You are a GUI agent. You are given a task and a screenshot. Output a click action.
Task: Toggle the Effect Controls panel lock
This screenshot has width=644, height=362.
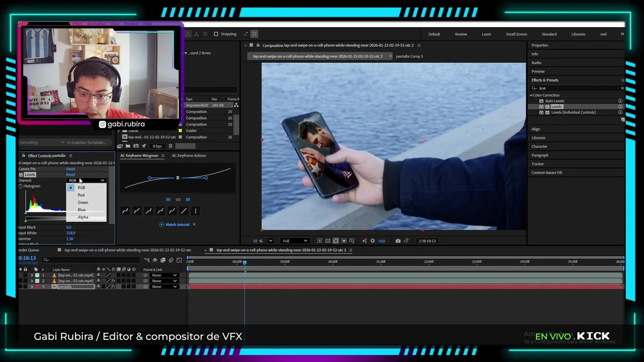[x=23, y=155]
